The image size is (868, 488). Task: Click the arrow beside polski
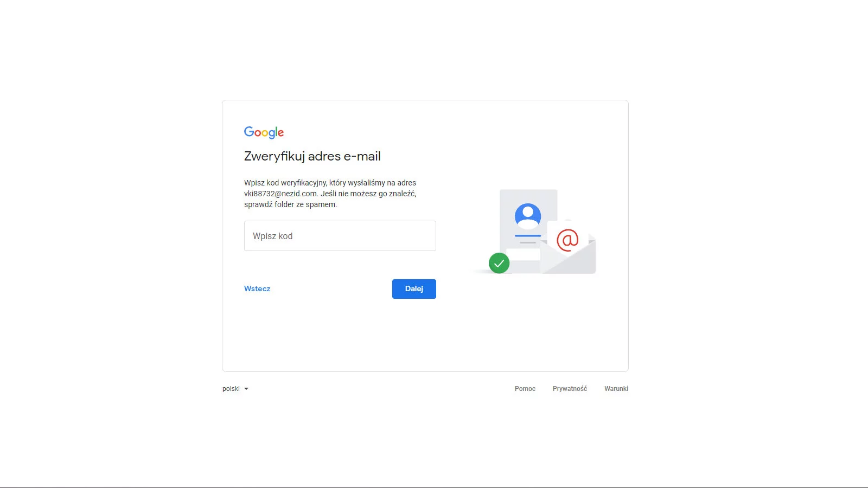coord(246,389)
